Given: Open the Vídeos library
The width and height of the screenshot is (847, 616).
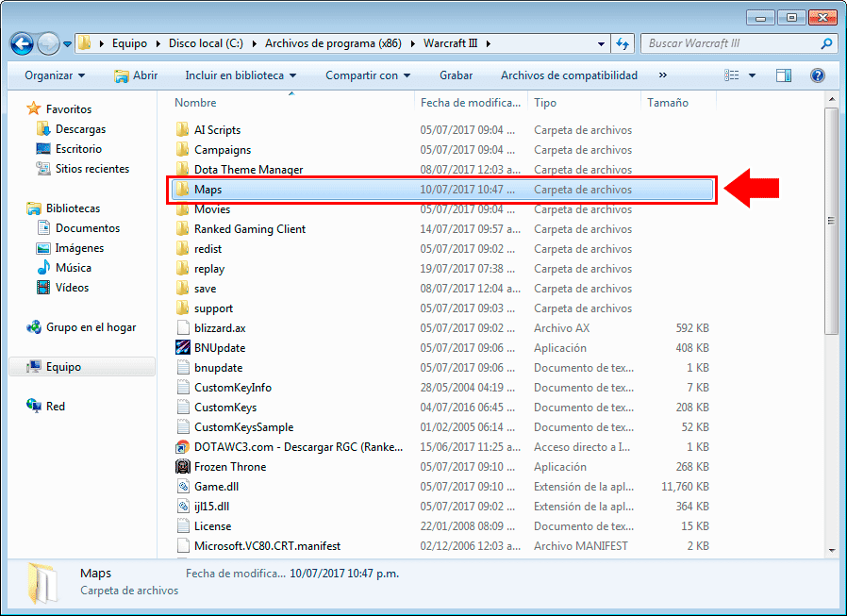Looking at the screenshot, I should click(62, 288).
